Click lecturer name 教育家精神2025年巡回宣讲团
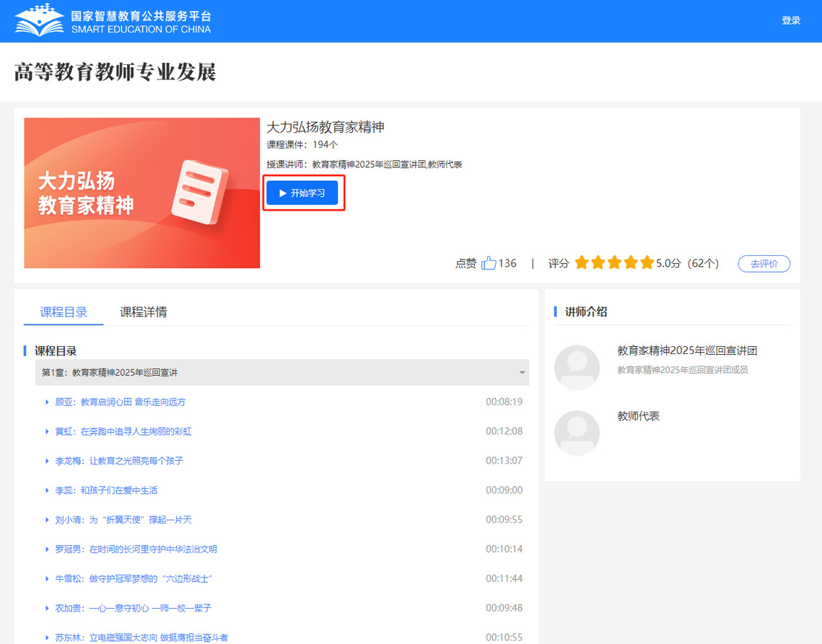 click(687, 350)
